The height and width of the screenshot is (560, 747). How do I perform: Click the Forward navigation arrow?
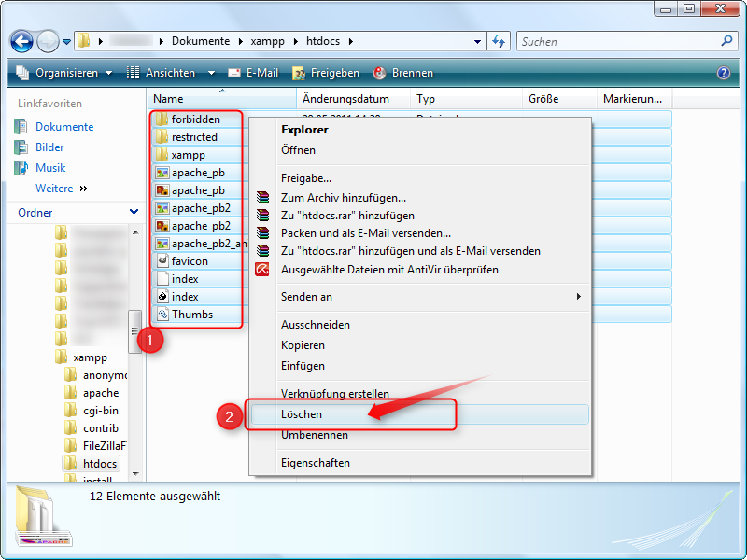click(x=48, y=41)
